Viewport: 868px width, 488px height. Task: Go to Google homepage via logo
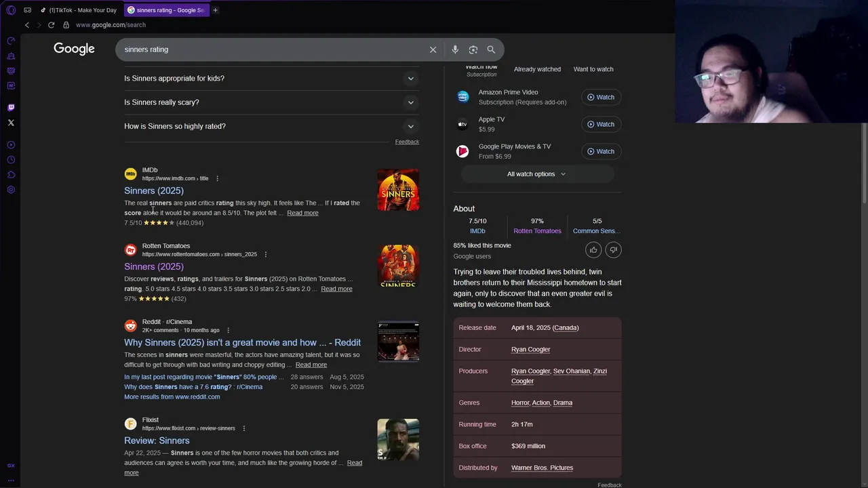[x=74, y=49]
